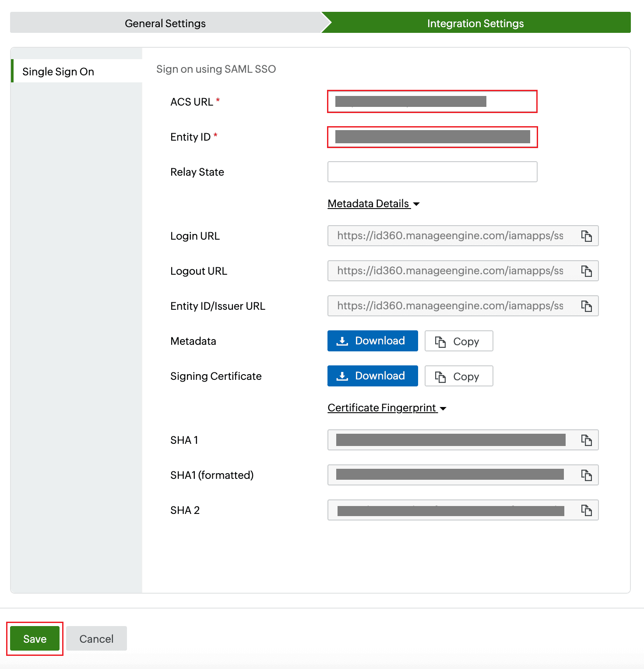644x669 pixels.
Task: Click the 'Metadata' row label
Action: pyautogui.click(x=193, y=341)
